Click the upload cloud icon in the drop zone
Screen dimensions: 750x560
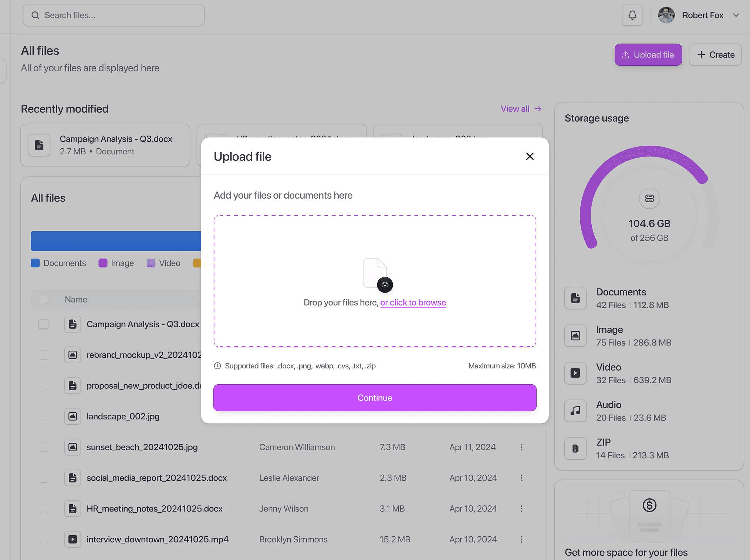point(385,285)
